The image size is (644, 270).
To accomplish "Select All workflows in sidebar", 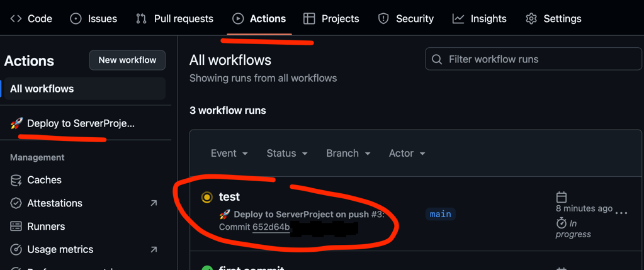I will [x=42, y=89].
